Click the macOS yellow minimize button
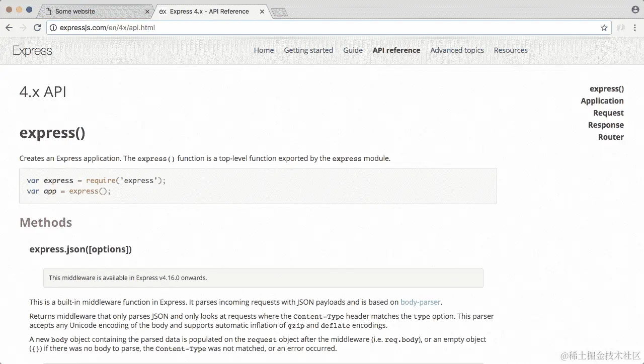The height and width of the screenshot is (364, 644). coord(19,10)
